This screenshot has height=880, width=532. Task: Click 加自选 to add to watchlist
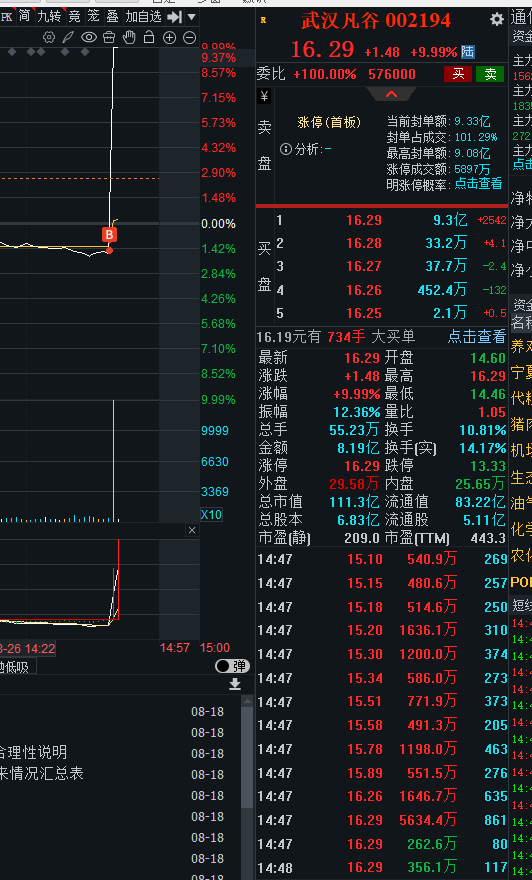click(x=144, y=16)
